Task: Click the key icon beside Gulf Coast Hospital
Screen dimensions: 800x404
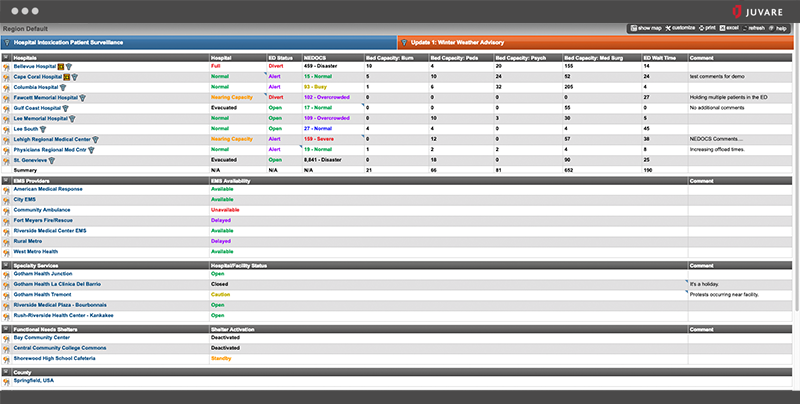Action: 6,109
